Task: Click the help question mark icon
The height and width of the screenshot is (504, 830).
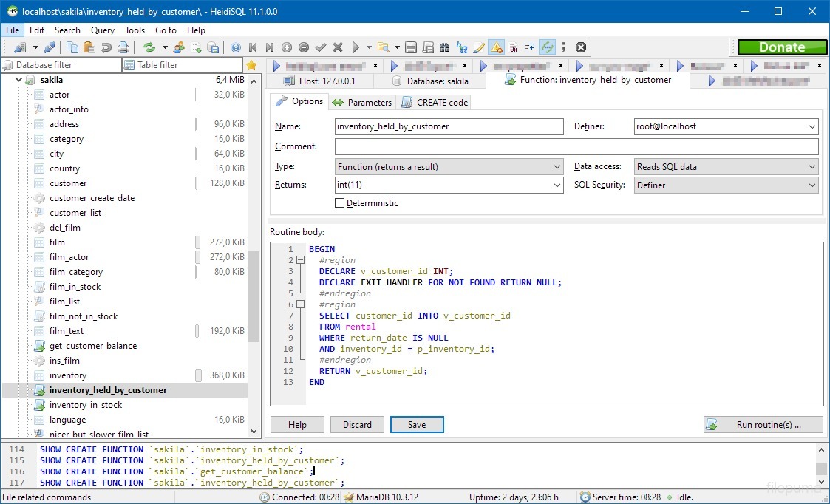Action: (x=236, y=47)
